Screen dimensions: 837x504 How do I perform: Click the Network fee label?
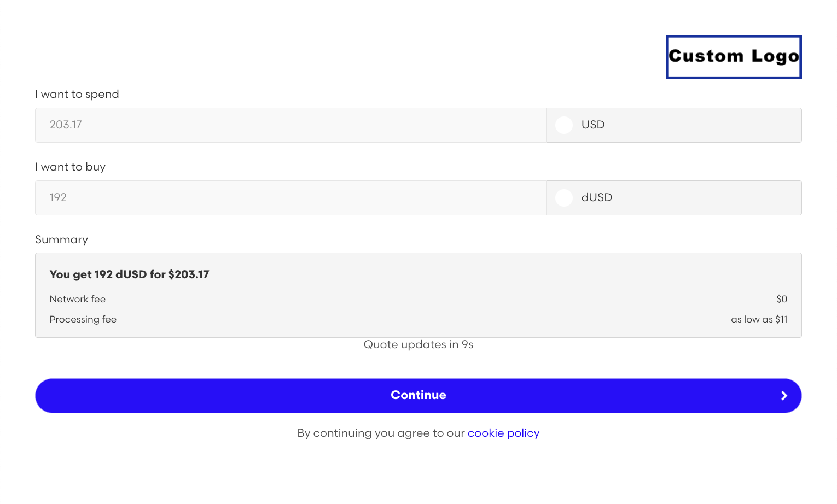[x=78, y=299]
